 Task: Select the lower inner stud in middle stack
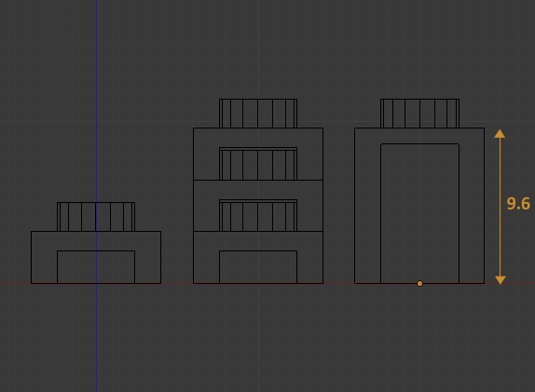coord(258,215)
